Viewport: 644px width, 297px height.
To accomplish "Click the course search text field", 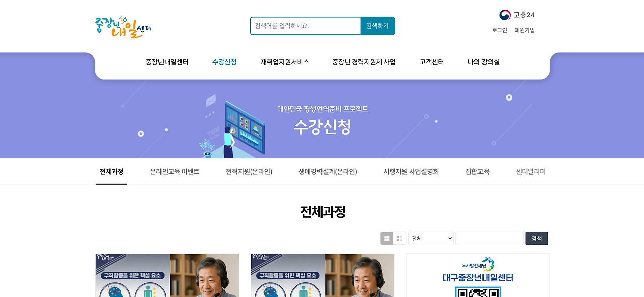I will (x=490, y=238).
